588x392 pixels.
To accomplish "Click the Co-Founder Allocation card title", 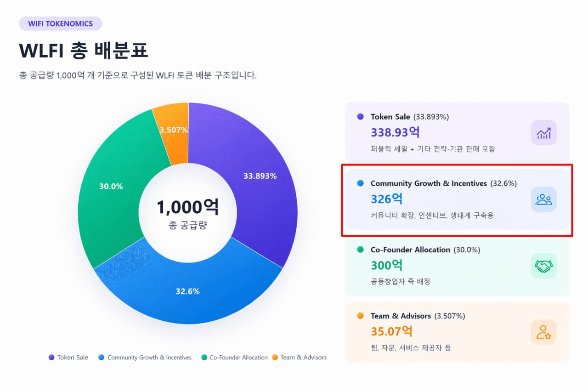I will tap(410, 250).
